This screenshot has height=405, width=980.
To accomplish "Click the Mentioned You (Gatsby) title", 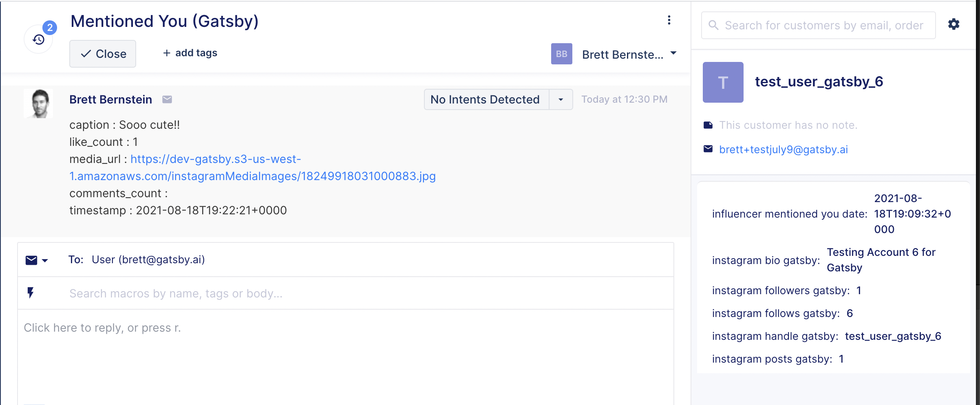I will pos(165,21).
